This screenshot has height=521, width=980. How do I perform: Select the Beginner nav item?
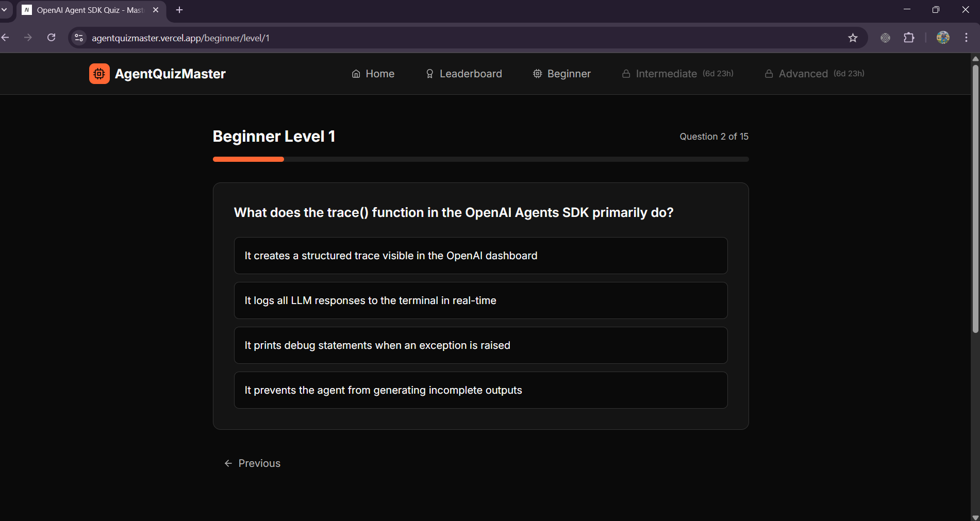click(x=562, y=74)
